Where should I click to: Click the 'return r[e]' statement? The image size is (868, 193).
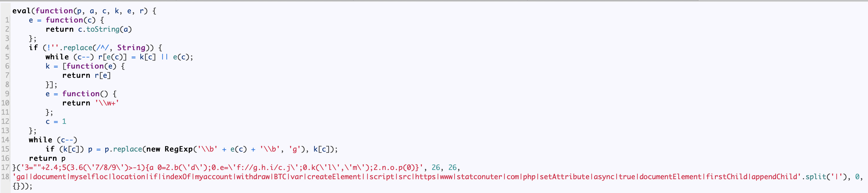[x=87, y=75]
